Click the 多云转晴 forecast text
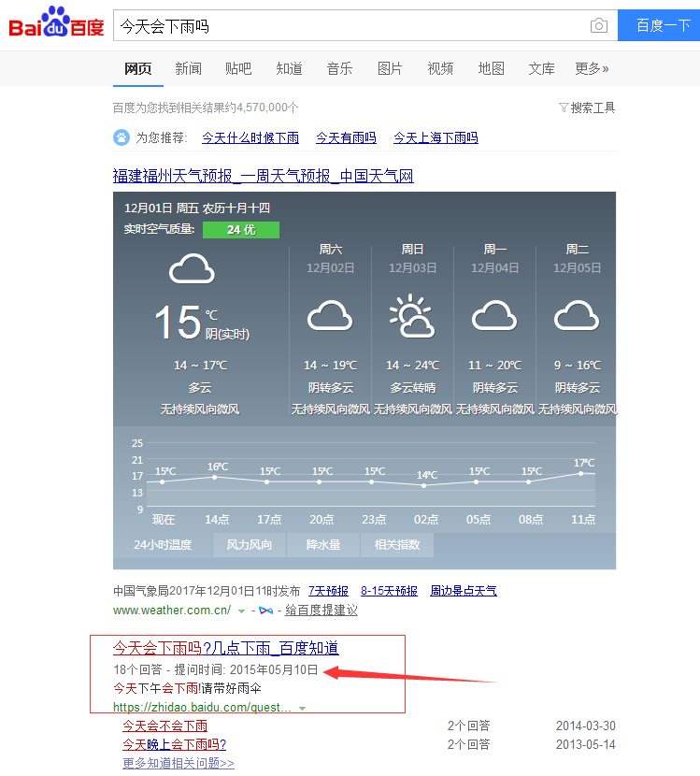The width and height of the screenshot is (700, 776). point(412,387)
